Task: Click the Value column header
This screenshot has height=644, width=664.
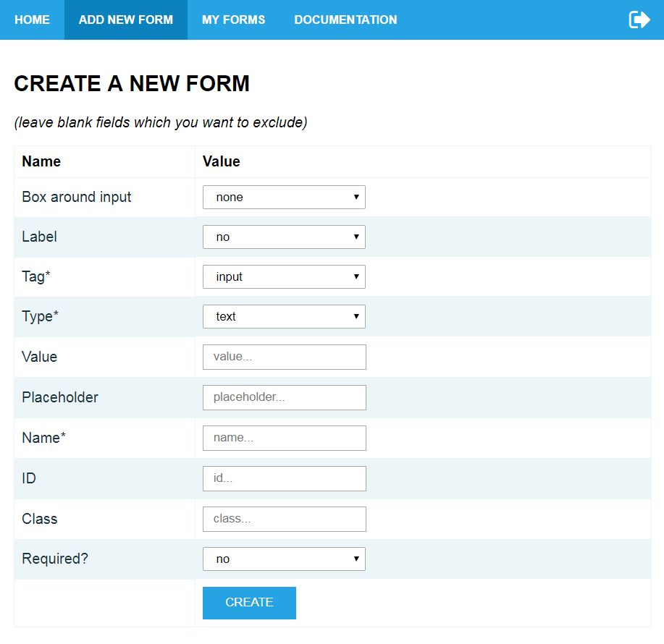Action: coord(221,161)
